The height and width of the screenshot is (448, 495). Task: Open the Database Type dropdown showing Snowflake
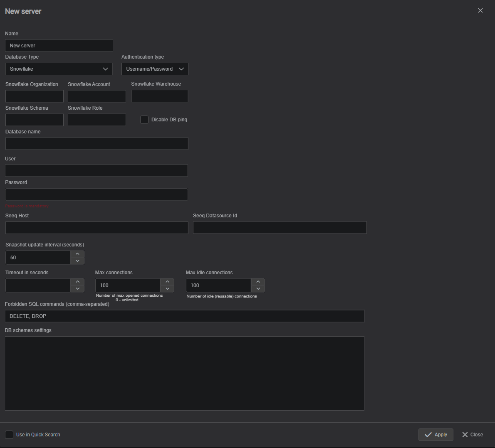58,69
